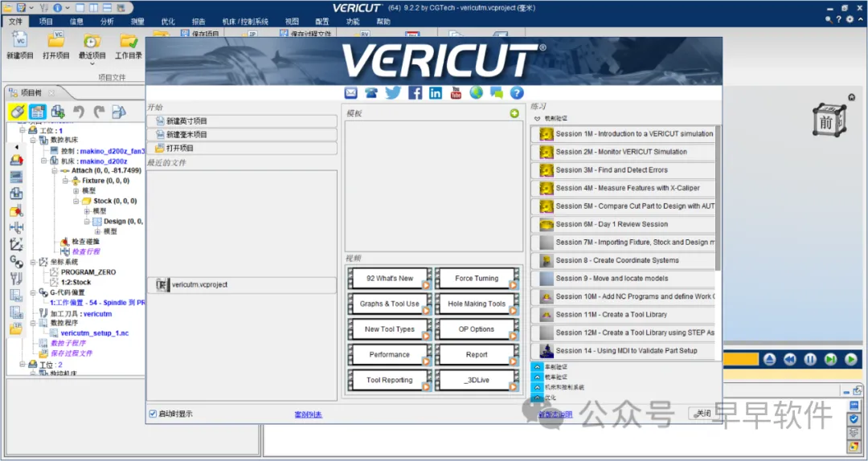
Task: Click the telephone contact icon
Action: [x=371, y=93]
